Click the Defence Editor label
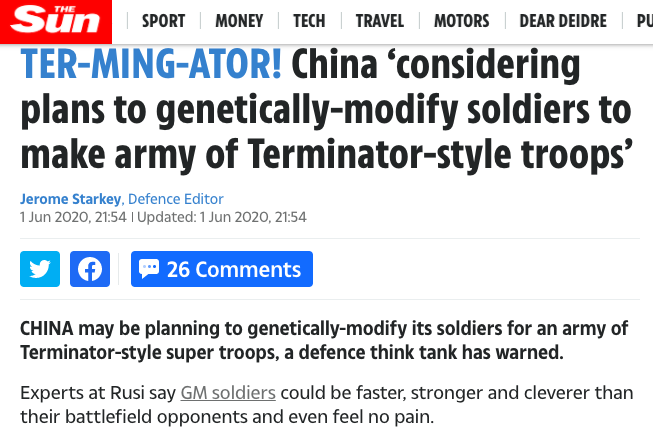The width and height of the screenshot is (653, 432). 176,199
